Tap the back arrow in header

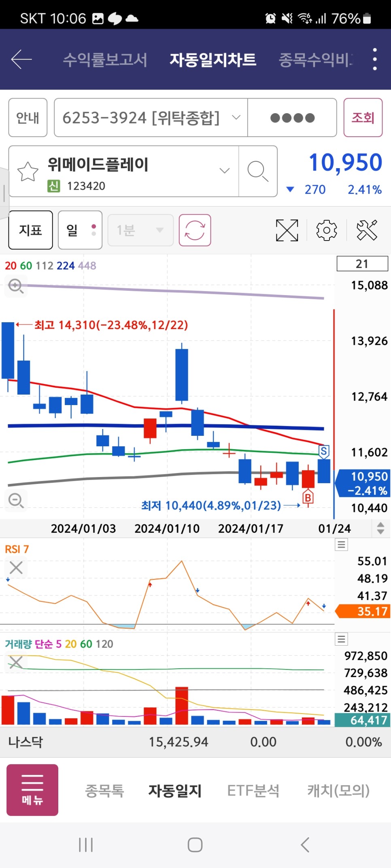coord(21,59)
